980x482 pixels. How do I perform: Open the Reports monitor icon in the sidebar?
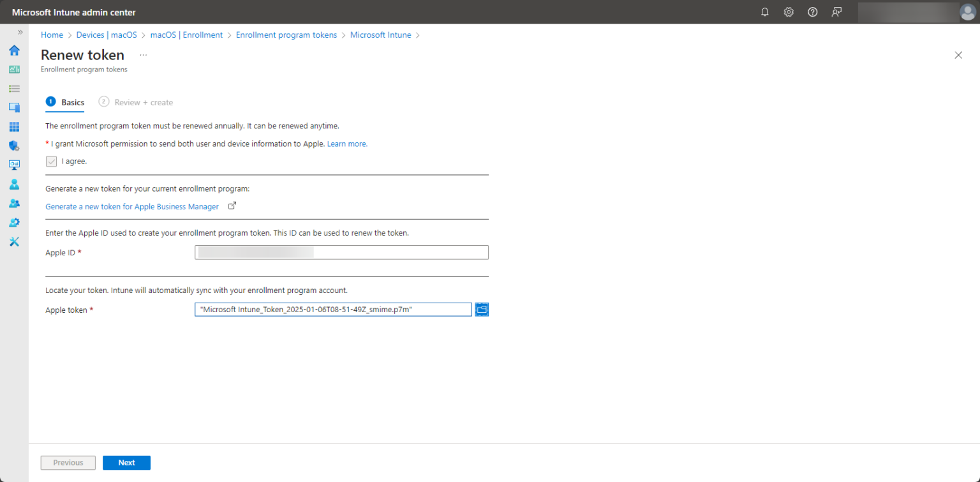(x=14, y=165)
